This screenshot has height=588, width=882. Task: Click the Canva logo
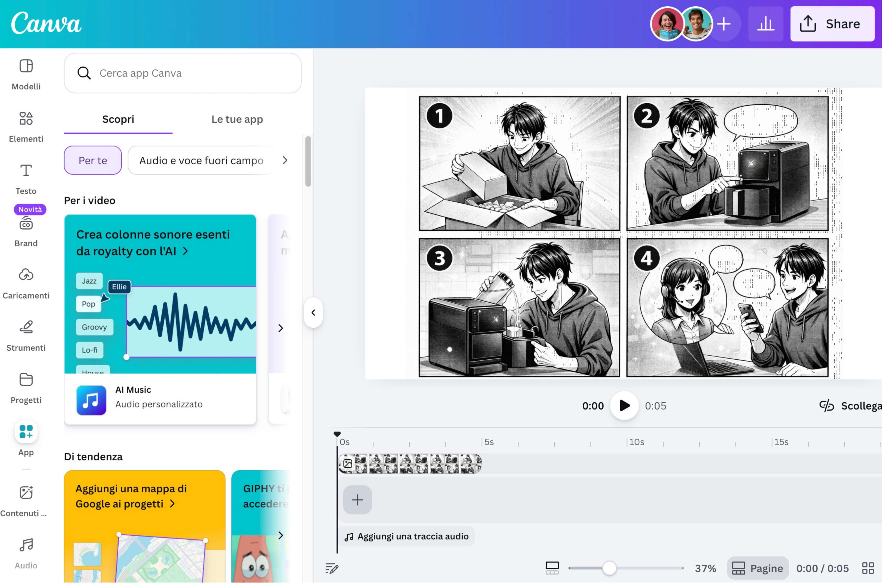pyautogui.click(x=46, y=23)
